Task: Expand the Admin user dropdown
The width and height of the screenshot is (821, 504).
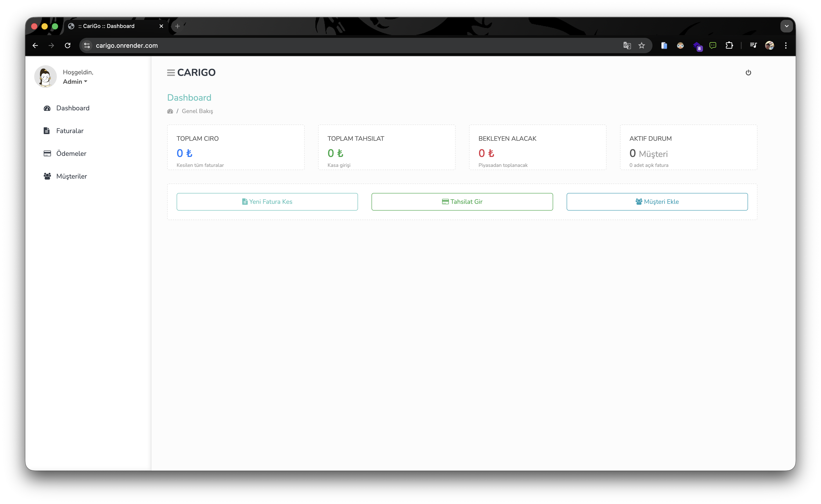Action: coord(75,82)
